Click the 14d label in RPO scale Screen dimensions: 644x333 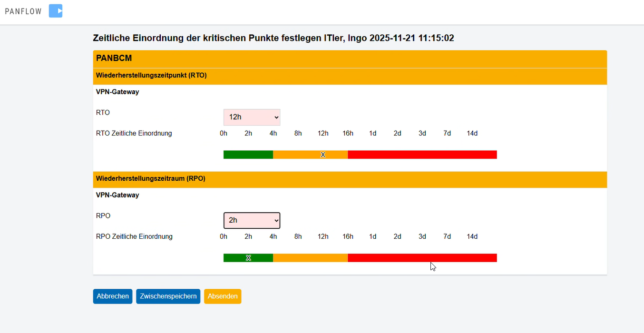click(x=472, y=236)
